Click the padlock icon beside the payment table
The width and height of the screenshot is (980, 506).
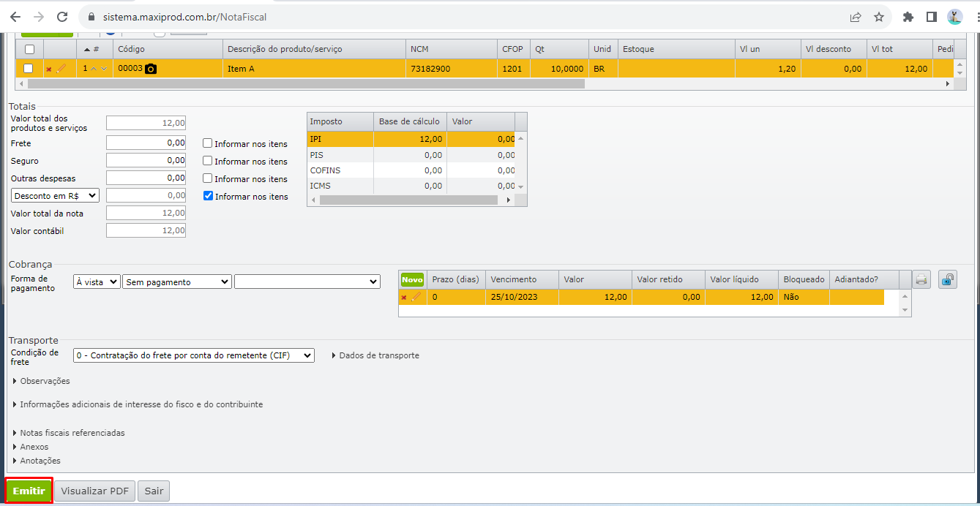pyautogui.click(x=948, y=279)
